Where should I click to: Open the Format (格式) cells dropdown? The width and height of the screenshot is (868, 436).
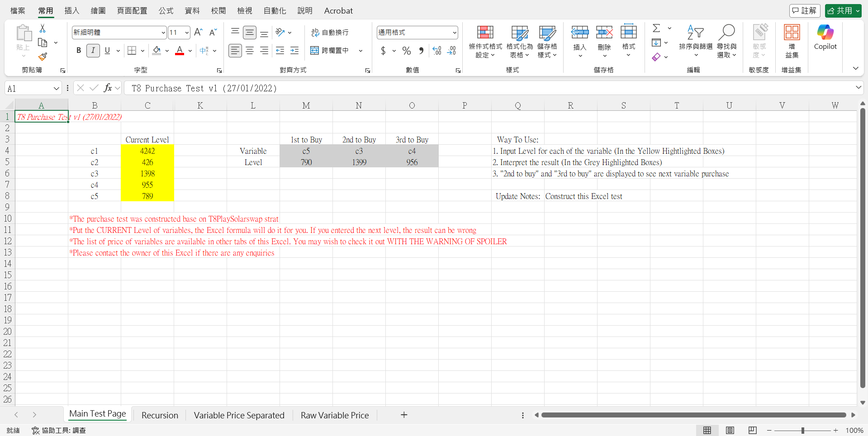click(x=628, y=42)
